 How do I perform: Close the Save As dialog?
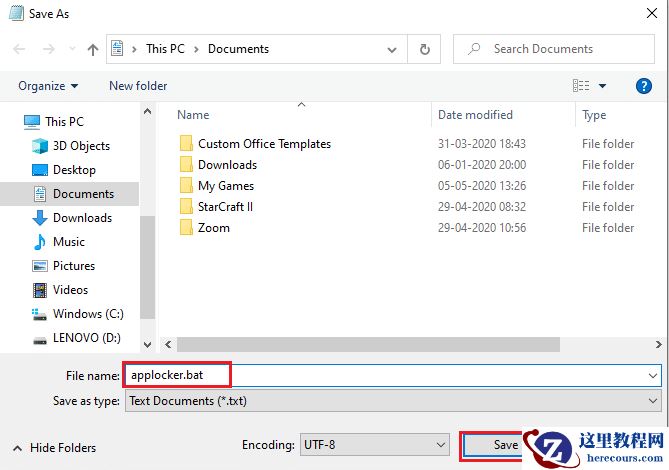pos(652,13)
